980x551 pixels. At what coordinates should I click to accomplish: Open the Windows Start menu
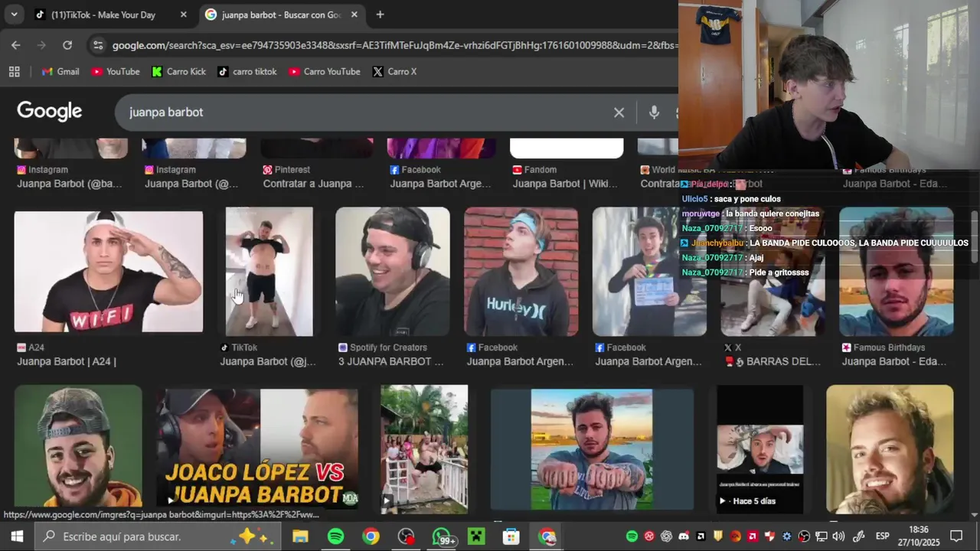coord(17,536)
